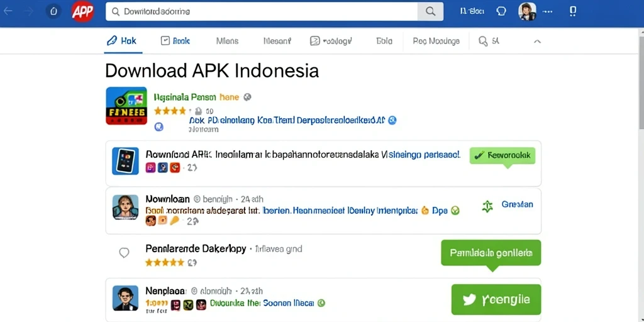
Task: Open the chat bubble icon in the header
Action: pos(501,11)
